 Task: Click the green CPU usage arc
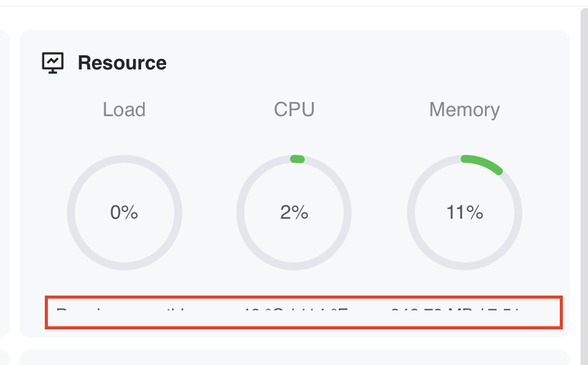click(297, 159)
